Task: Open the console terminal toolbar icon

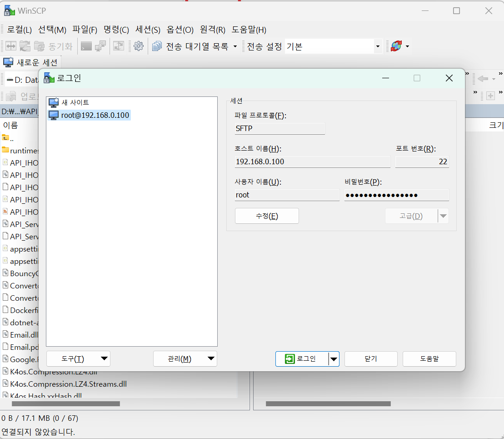Action: pyautogui.click(x=86, y=46)
